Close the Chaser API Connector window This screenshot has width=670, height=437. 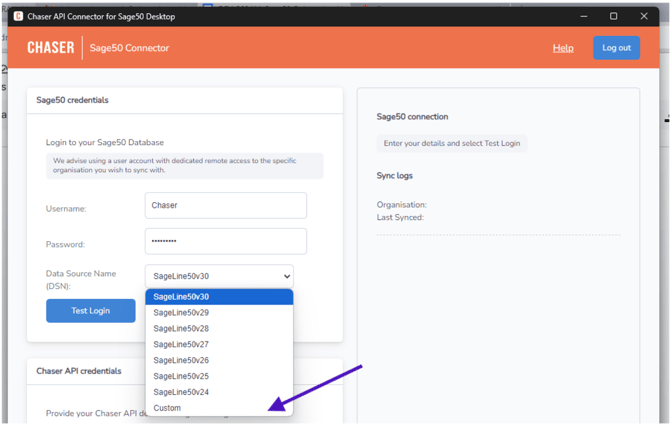coord(644,17)
